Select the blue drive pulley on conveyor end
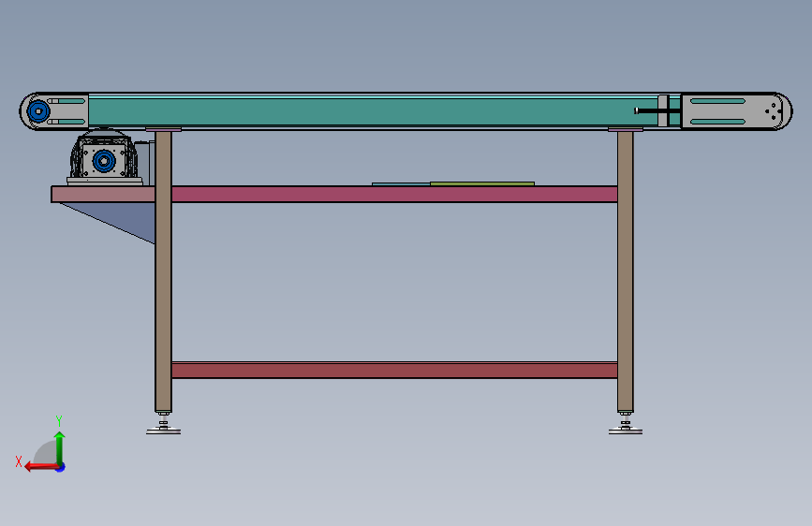This screenshot has width=812, height=526. (x=37, y=111)
